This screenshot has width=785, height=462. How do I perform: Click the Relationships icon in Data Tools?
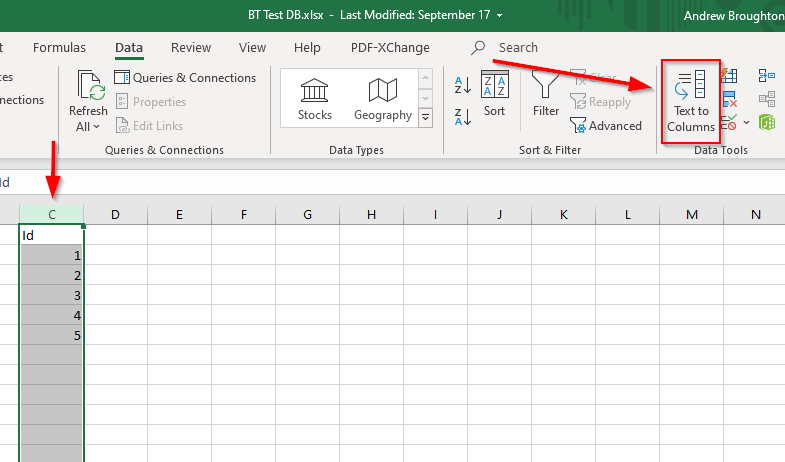766,99
